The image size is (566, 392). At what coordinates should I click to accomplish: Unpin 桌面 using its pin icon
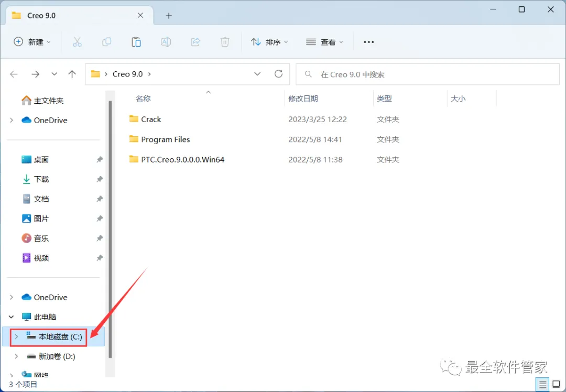click(100, 159)
